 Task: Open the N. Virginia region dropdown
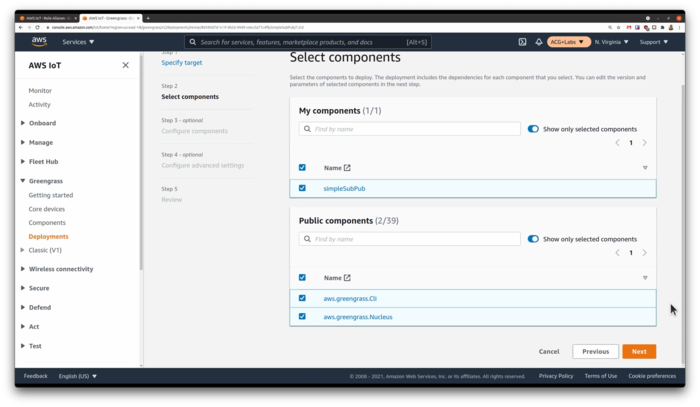pyautogui.click(x=611, y=42)
